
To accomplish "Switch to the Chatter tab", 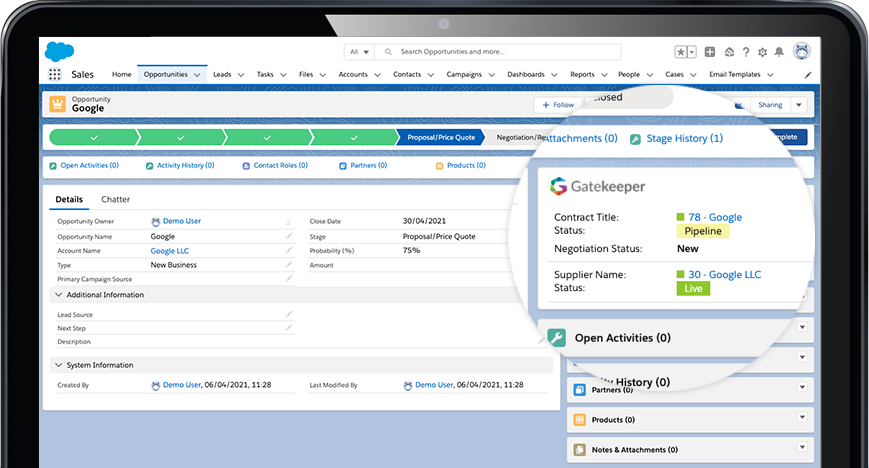I will pyautogui.click(x=115, y=200).
